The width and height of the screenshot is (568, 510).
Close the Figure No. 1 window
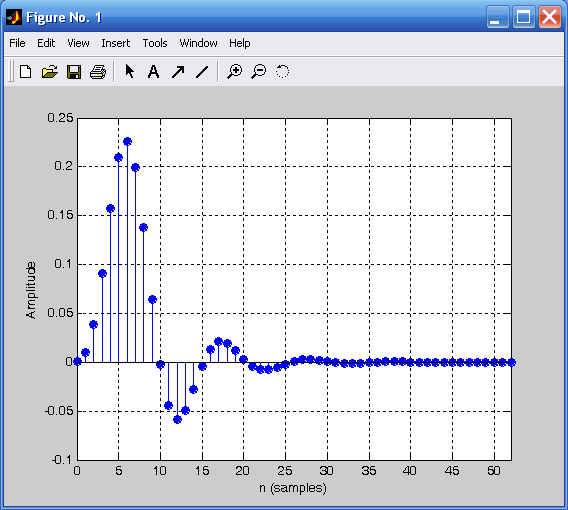550,17
